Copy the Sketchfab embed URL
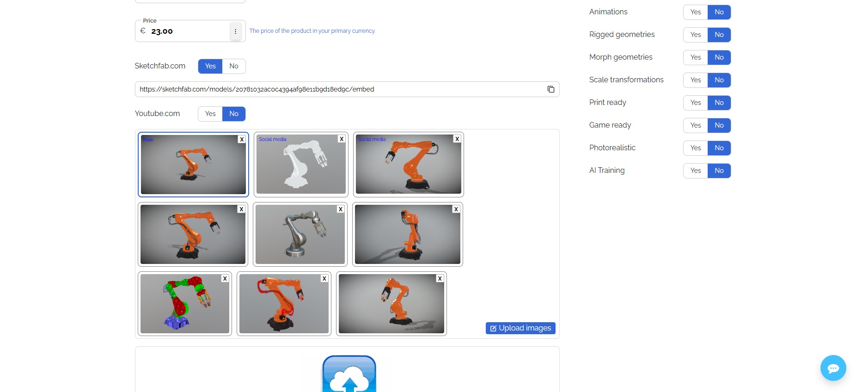This screenshot has height=392, width=868. pos(550,89)
